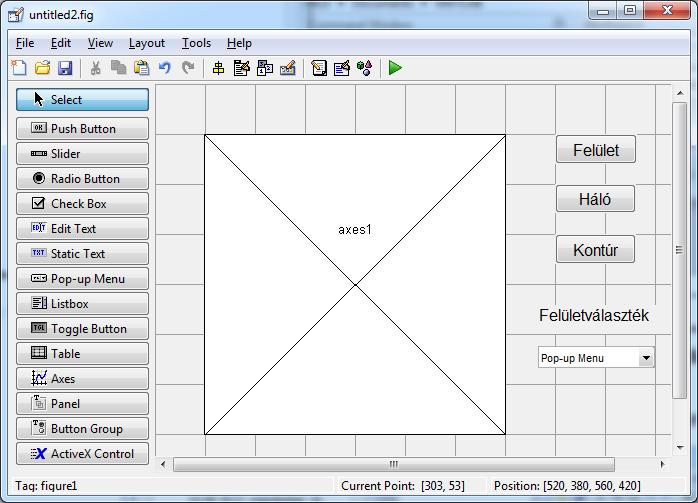Open the Property Inspector icon
This screenshot has width=698, height=503.
[x=342, y=68]
